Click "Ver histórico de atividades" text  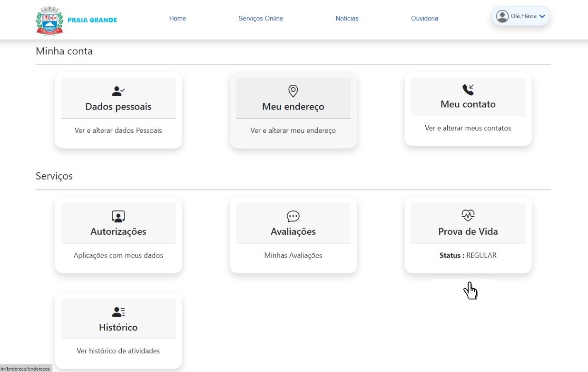pyautogui.click(x=118, y=351)
